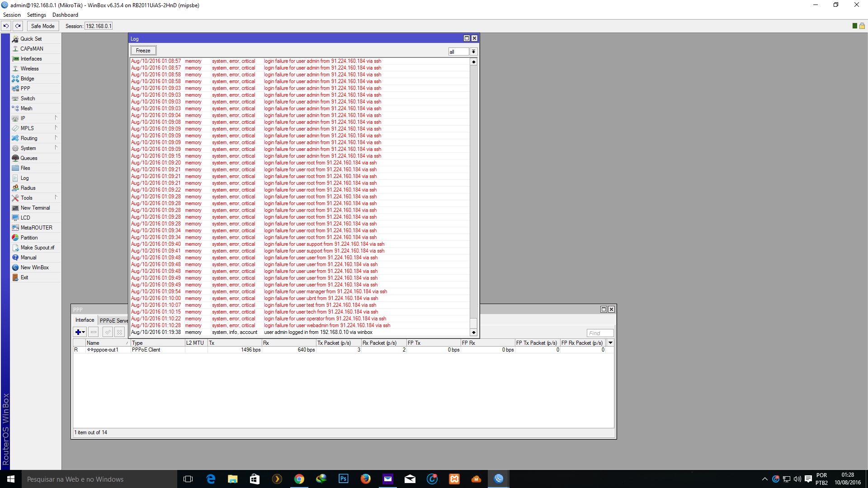Open the Settings menu
Image resolution: width=868 pixels, height=488 pixels.
click(36, 15)
